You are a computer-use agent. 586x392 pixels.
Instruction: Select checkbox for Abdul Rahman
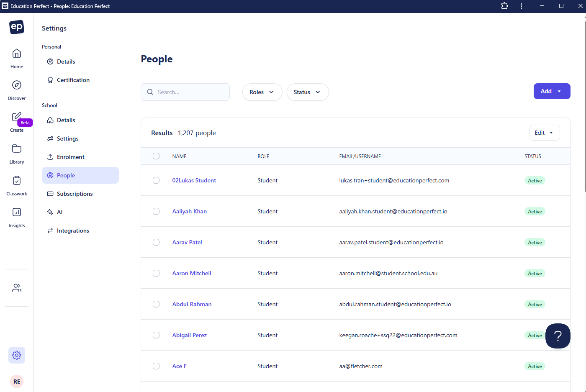(x=156, y=304)
